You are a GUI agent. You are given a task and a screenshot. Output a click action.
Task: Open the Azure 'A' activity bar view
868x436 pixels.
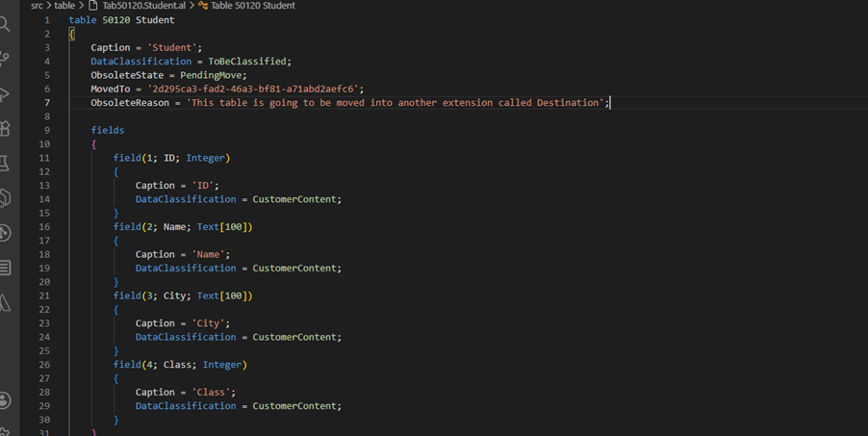(5, 302)
